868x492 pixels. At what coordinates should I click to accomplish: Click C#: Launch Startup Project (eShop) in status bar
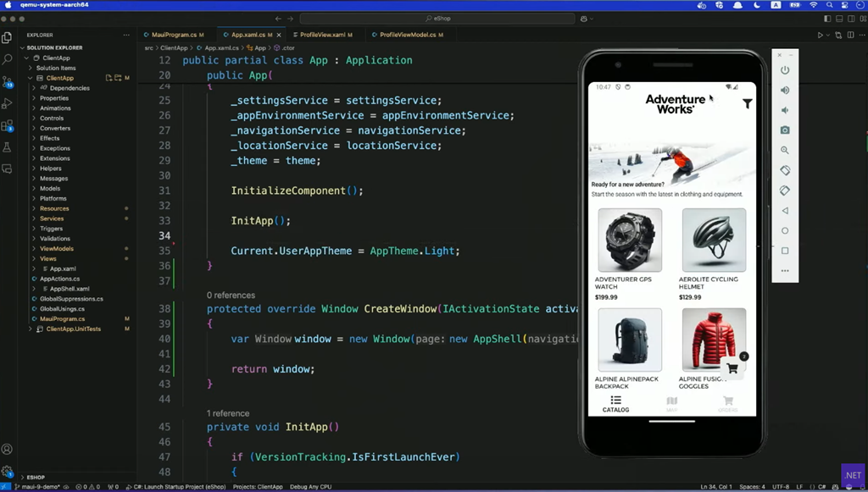176,487
